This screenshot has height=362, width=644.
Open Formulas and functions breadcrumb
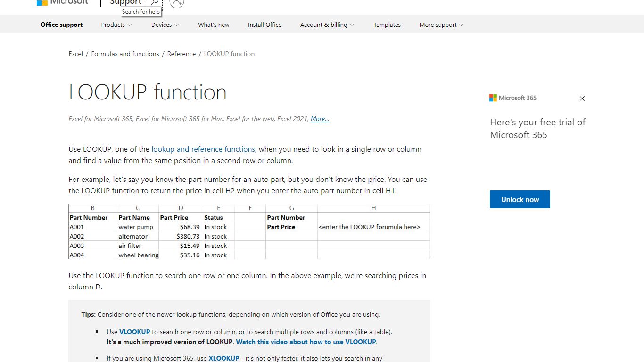click(125, 54)
